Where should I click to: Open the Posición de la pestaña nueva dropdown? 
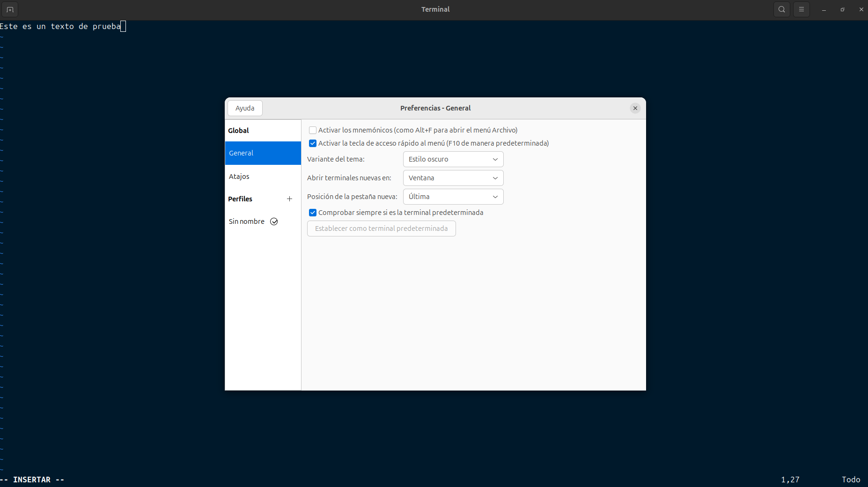pos(453,197)
